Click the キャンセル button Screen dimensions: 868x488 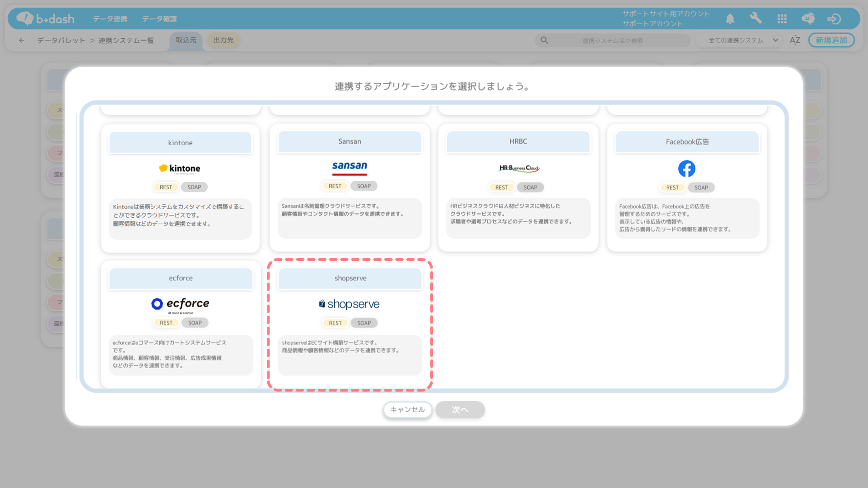pyautogui.click(x=407, y=409)
